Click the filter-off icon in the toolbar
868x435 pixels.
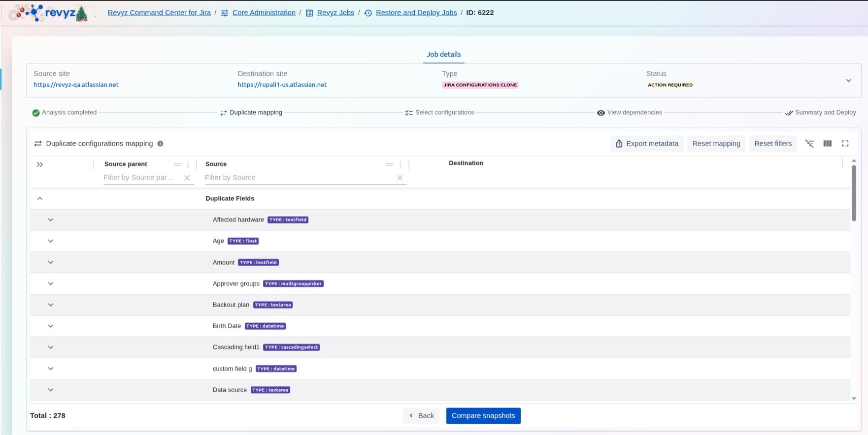click(809, 144)
